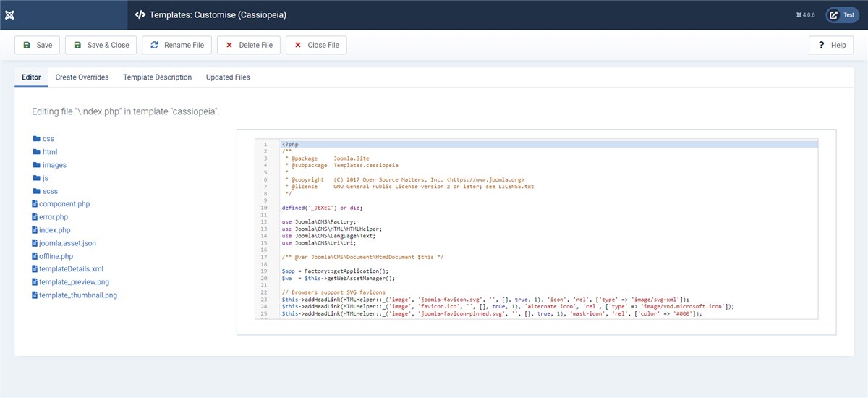This screenshot has height=398, width=868.
Task: Click the js folder icon
Action: pyautogui.click(x=36, y=178)
